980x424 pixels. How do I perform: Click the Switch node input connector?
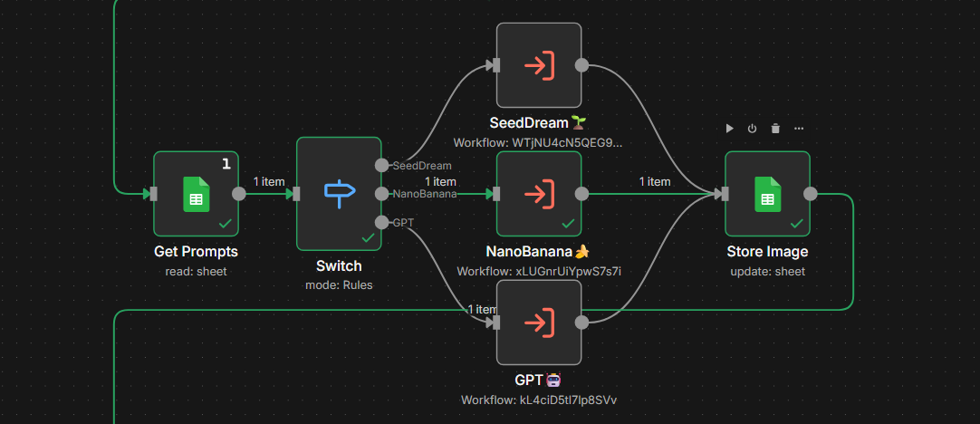(297, 194)
